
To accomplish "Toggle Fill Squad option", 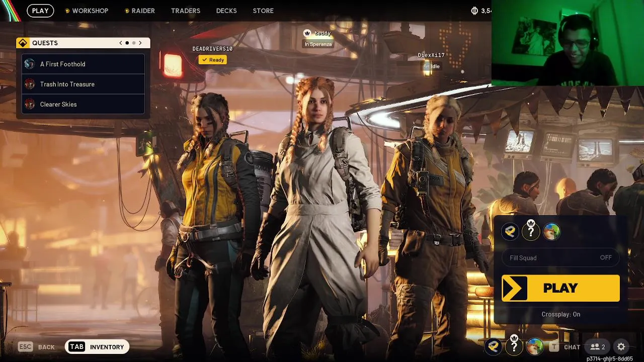I will tap(560, 257).
